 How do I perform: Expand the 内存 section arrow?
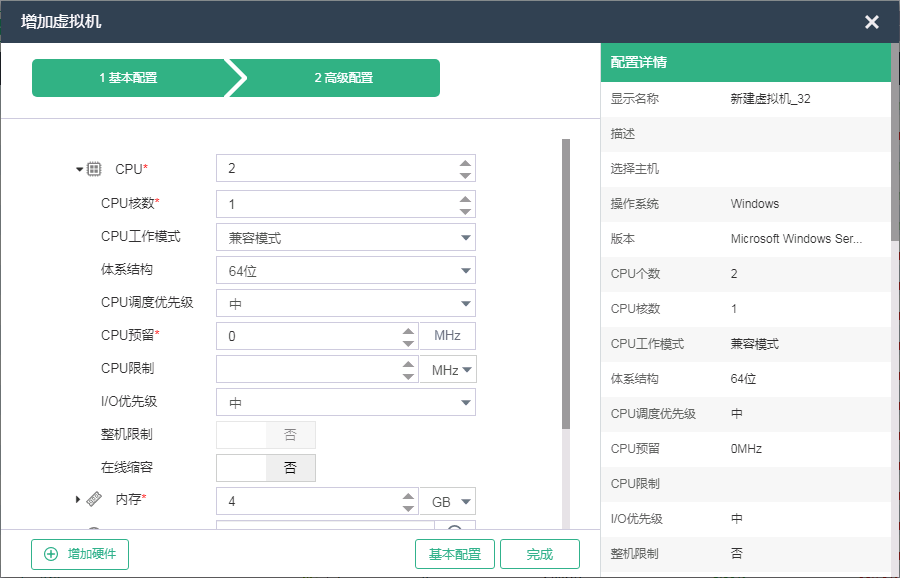(x=78, y=499)
